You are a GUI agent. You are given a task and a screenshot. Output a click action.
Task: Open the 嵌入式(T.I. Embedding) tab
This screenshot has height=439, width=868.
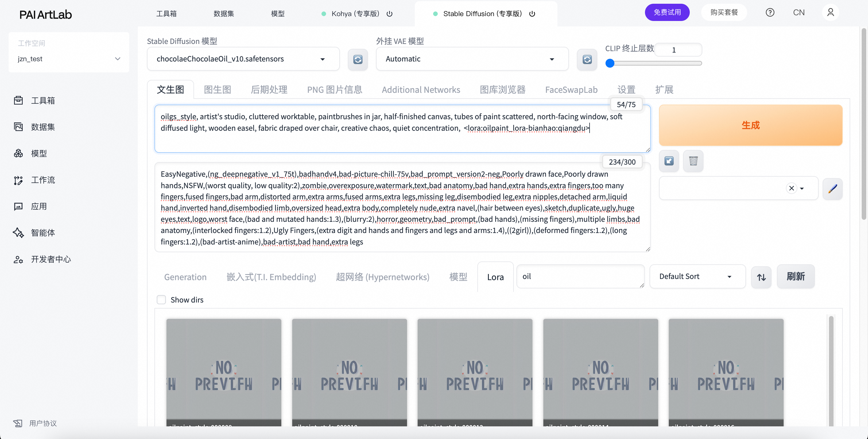tap(271, 277)
